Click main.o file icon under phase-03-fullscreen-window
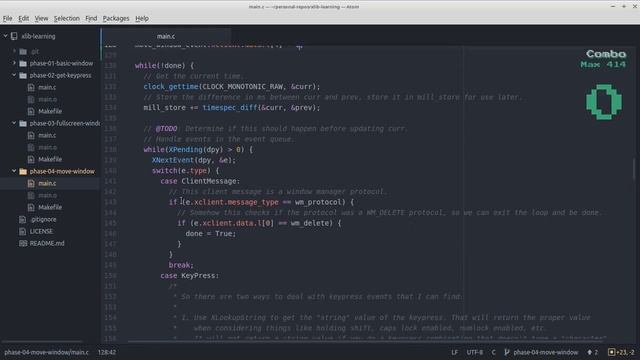The image size is (640, 360). pos(31,147)
